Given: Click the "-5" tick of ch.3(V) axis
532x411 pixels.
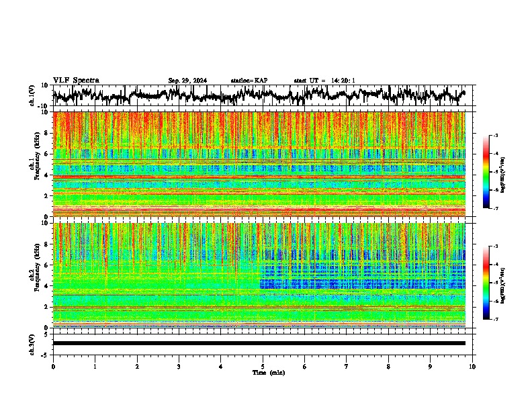Looking at the screenshot, I should (x=46, y=355).
